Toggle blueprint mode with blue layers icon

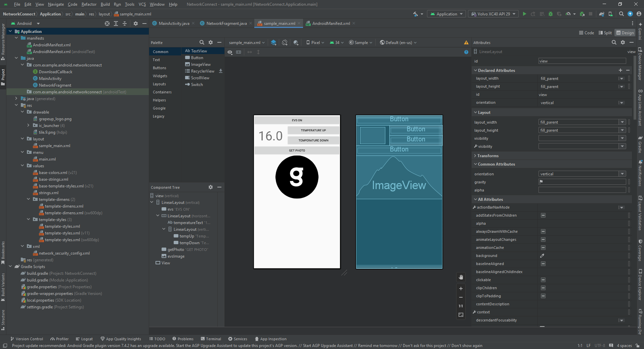pyautogui.click(x=273, y=42)
